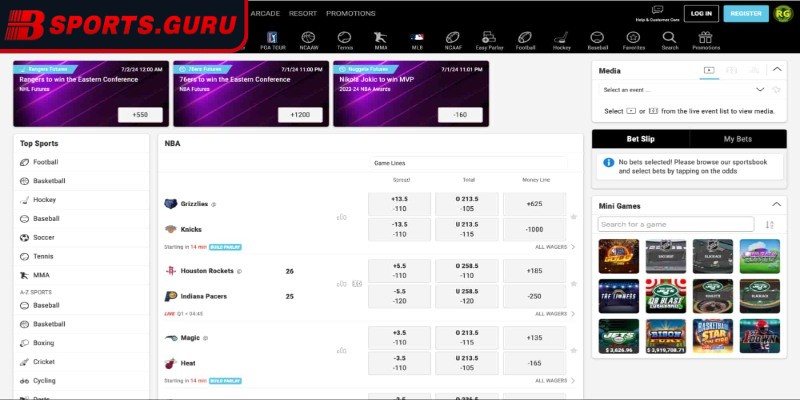Screen dimensions: 800x400
Task: Select Indiana Pacers under 258.5 total
Action: point(467,296)
